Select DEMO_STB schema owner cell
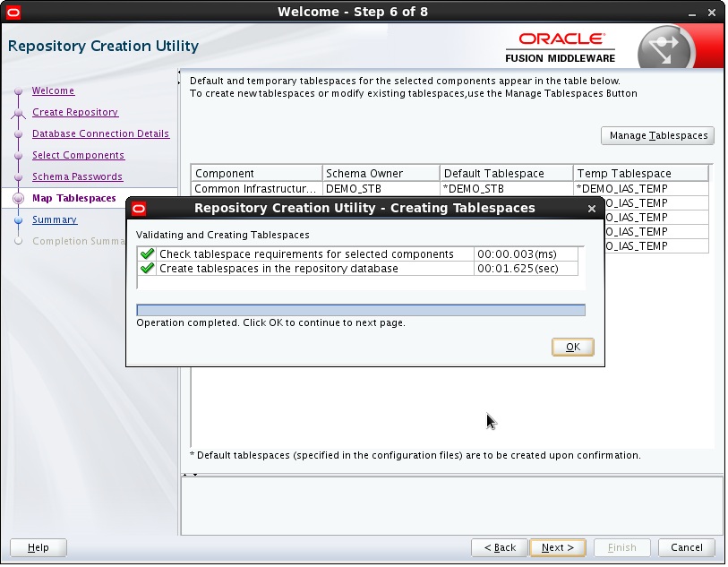 pyautogui.click(x=381, y=190)
